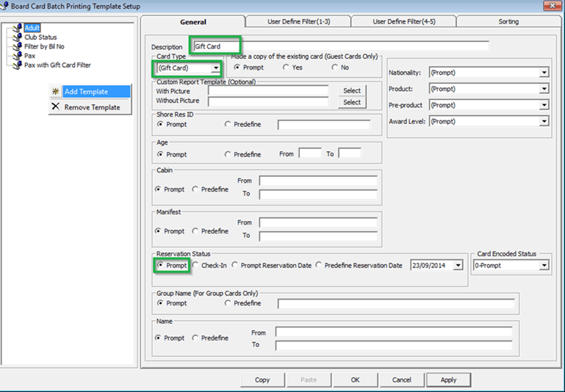The width and height of the screenshot is (565, 392).
Task: Click the Shore Res ID predefine field
Action: [324, 125]
